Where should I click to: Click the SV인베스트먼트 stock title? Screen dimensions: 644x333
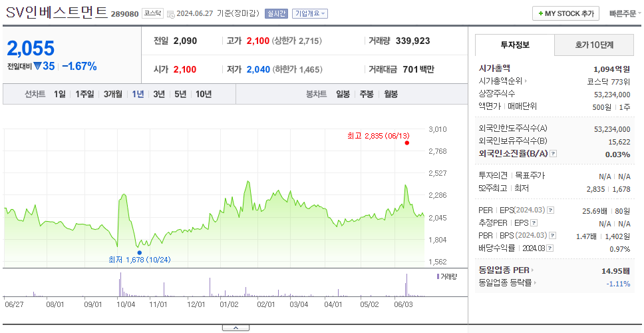pyautogui.click(x=57, y=13)
